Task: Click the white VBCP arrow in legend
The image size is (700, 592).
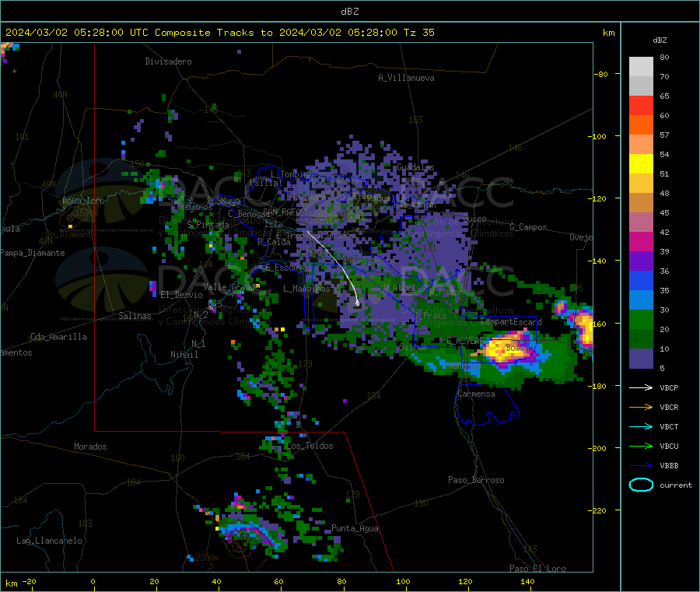Action: (641, 387)
